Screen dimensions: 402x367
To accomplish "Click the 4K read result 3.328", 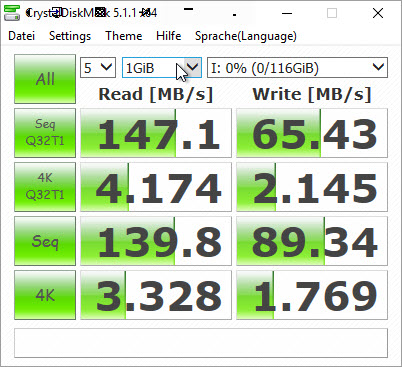I will (156, 295).
